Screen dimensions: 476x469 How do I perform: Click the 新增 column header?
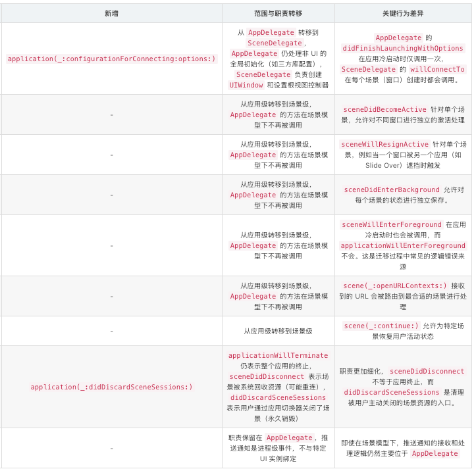111,13
